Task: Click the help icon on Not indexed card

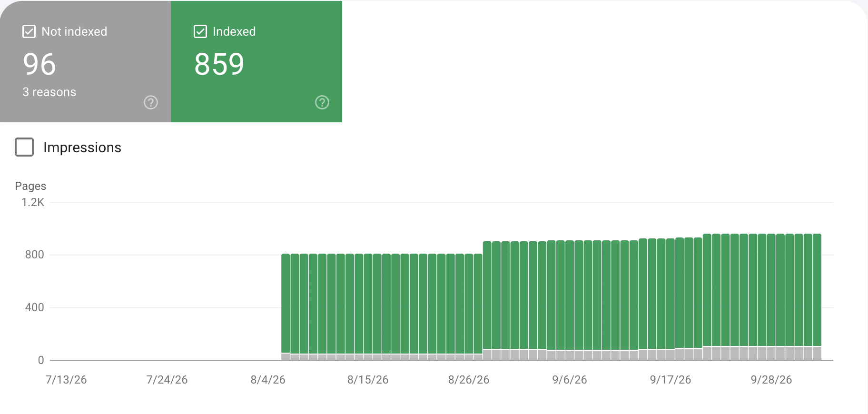Action: (151, 102)
